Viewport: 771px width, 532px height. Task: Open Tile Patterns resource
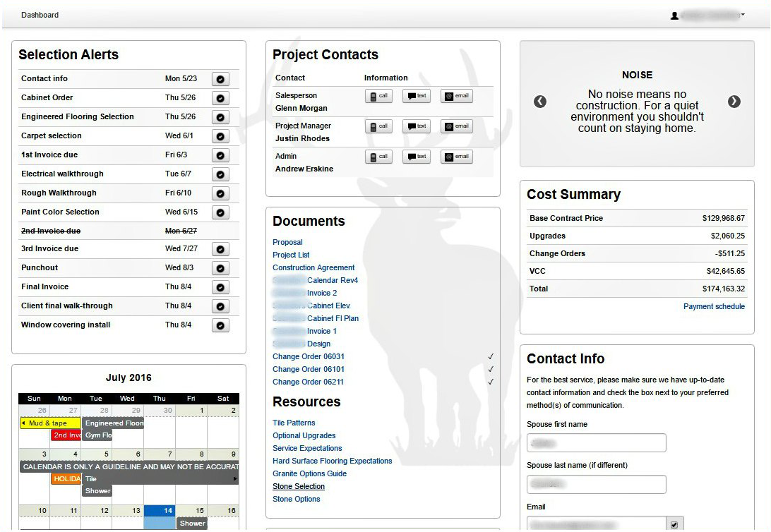click(294, 423)
